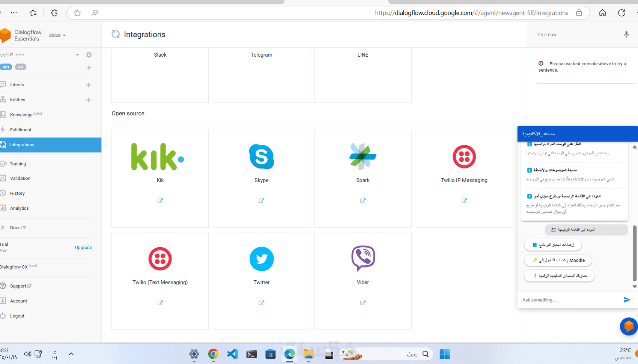Select the LINE integration card

(x=363, y=75)
